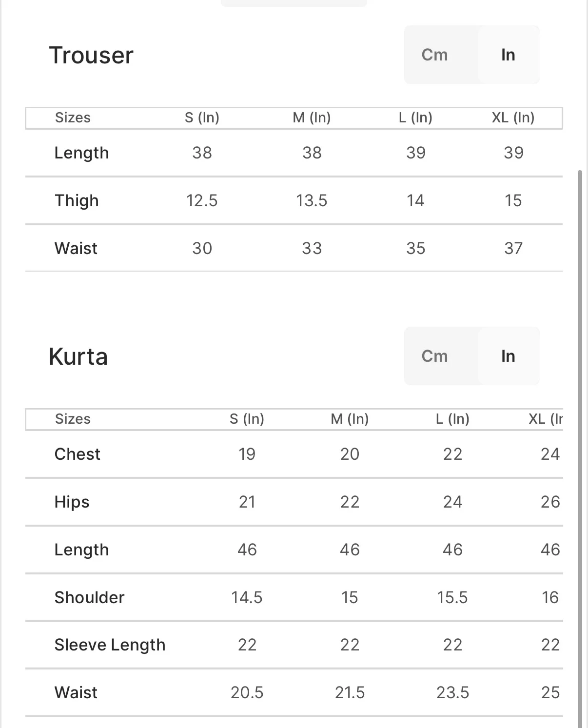588x728 pixels.
Task: Switch the Kurta chart to Cm
Action: tap(434, 356)
